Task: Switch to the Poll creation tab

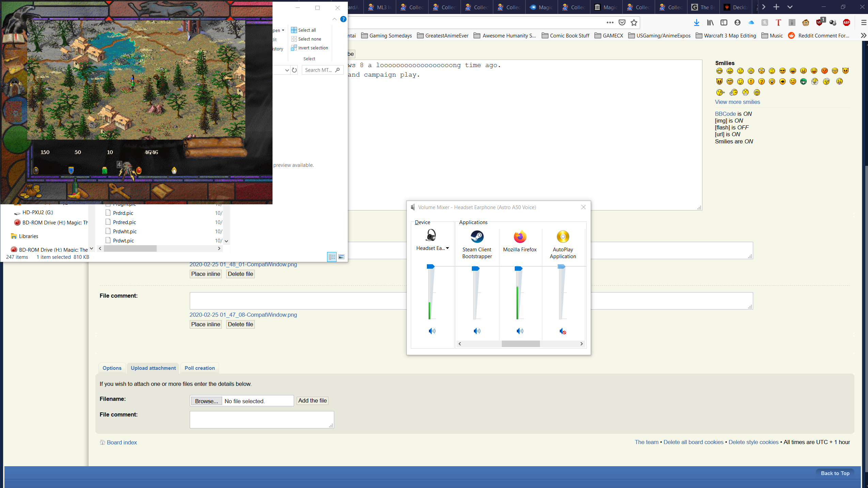Action: click(x=200, y=368)
